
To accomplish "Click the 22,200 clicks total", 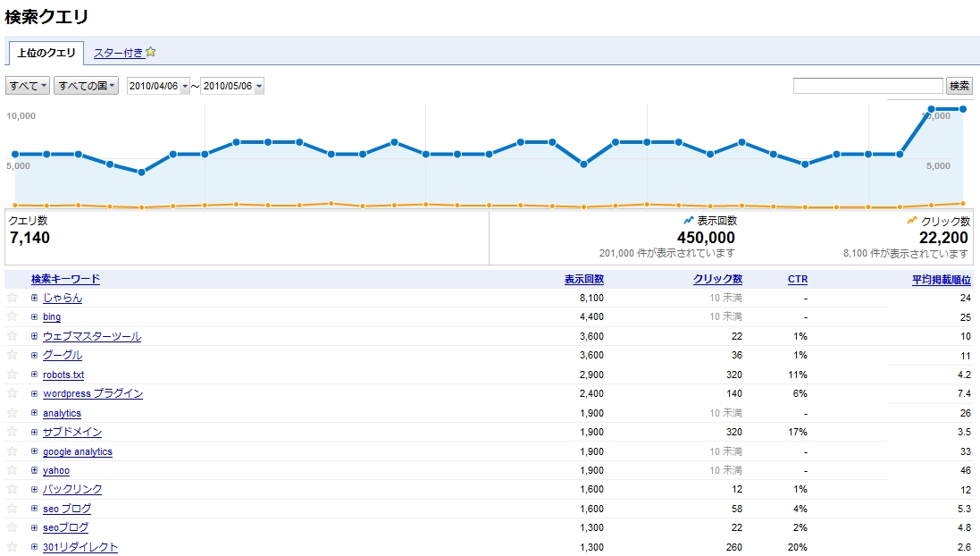I will pos(943,238).
